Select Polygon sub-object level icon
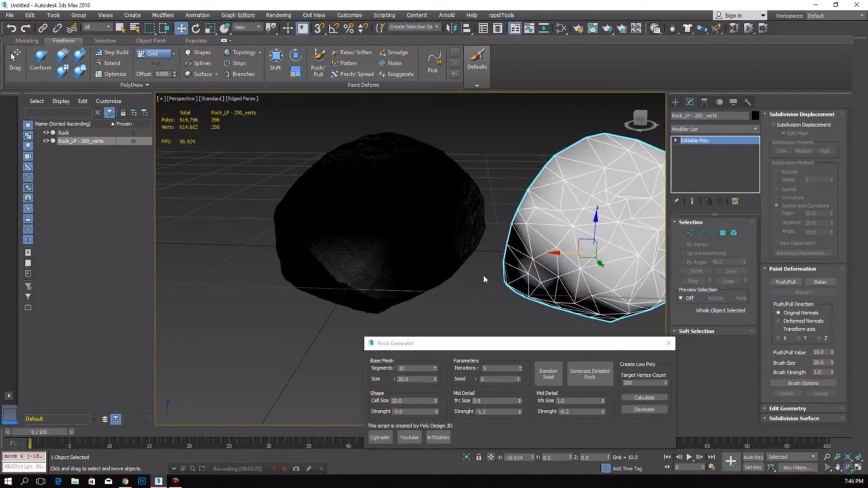The width and height of the screenshot is (868, 488). point(722,233)
